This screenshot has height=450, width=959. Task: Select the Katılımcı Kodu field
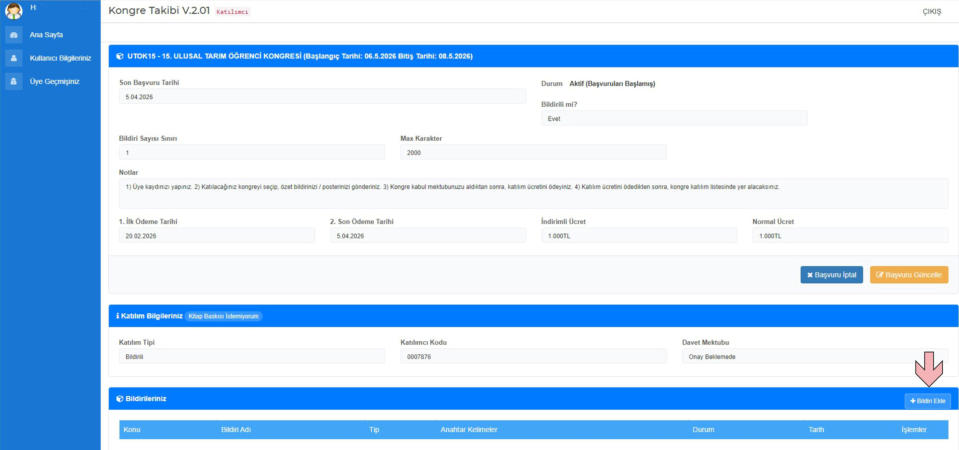click(533, 356)
